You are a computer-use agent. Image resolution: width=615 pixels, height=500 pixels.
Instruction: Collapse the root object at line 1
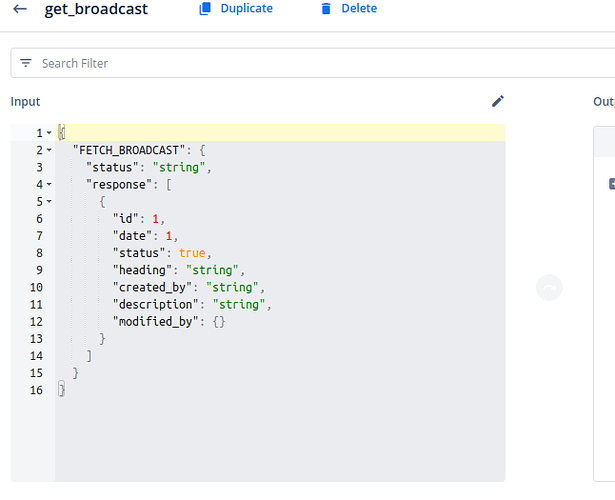(x=49, y=133)
